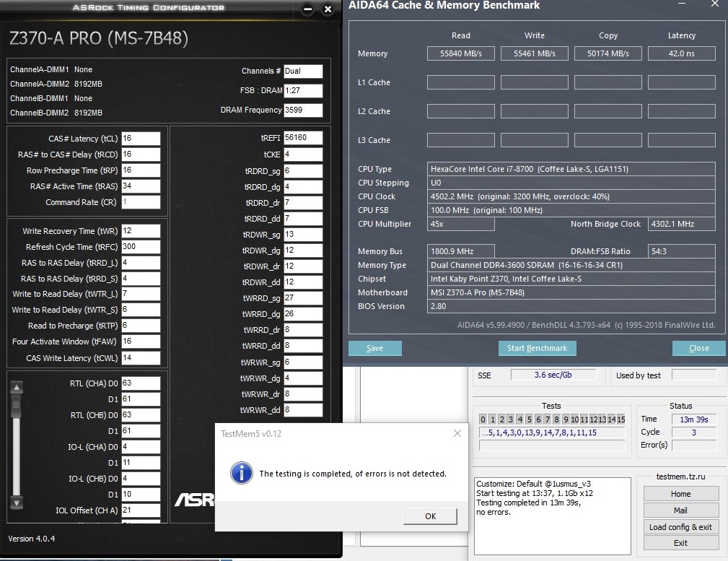Save the AIDA64 benchmark results
The image size is (728, 561).
[374, 348]
